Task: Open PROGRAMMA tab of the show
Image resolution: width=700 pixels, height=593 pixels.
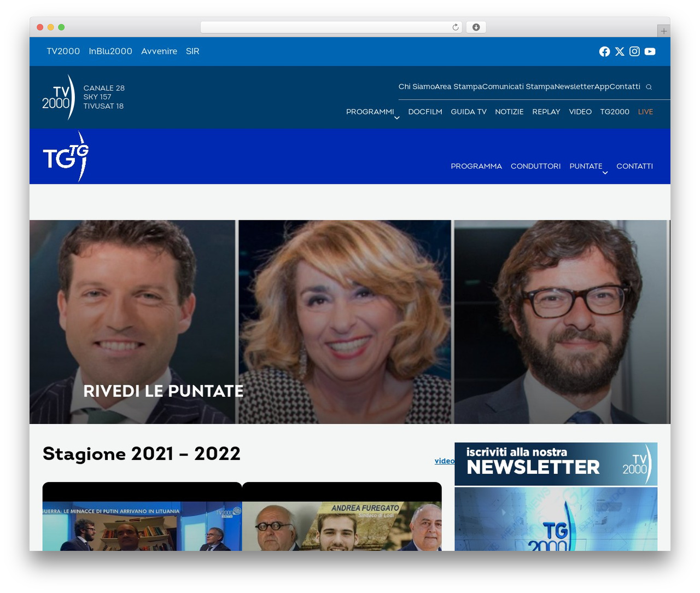Action: coord(476,166)
